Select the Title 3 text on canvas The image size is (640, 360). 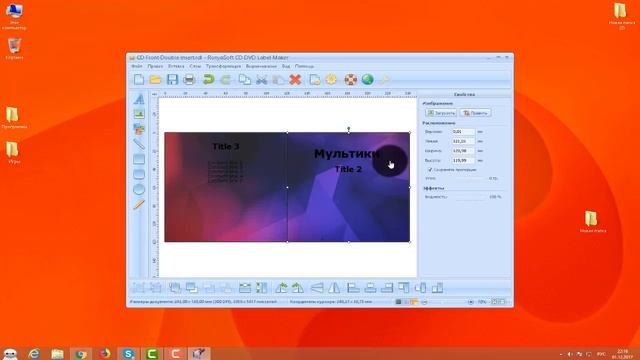point(226,147)
